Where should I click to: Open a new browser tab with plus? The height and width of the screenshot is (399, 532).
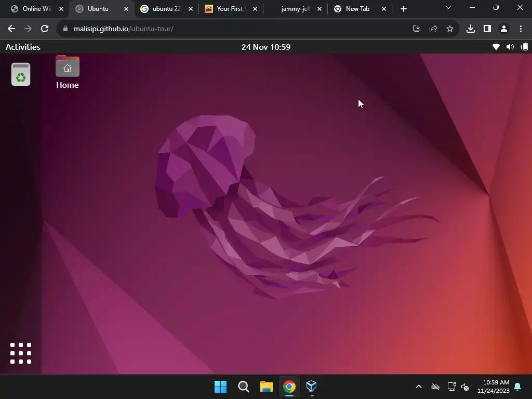click(403, 9)
